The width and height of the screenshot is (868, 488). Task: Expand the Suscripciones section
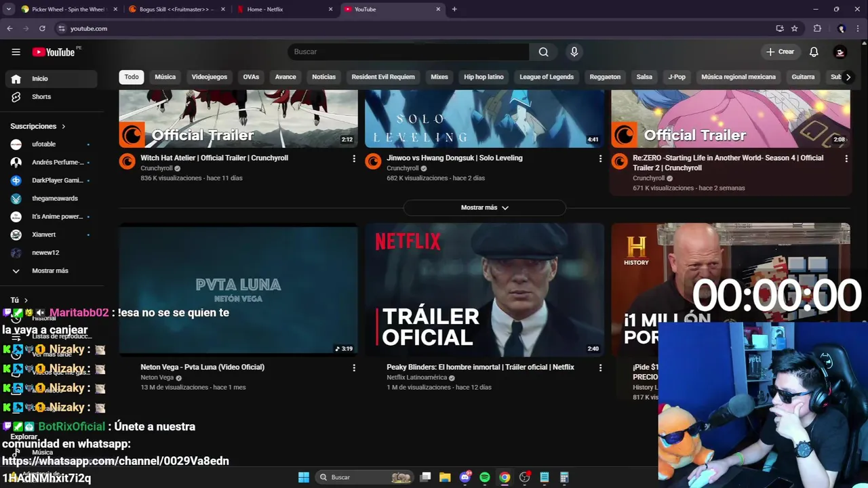point(38,126)
